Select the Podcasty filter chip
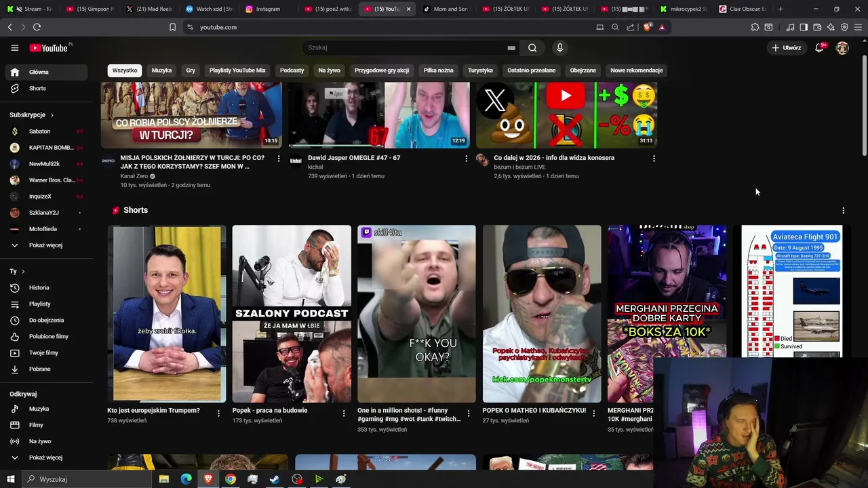The height and width of the screenshot is (488, 868). click(x=292, y=70)
